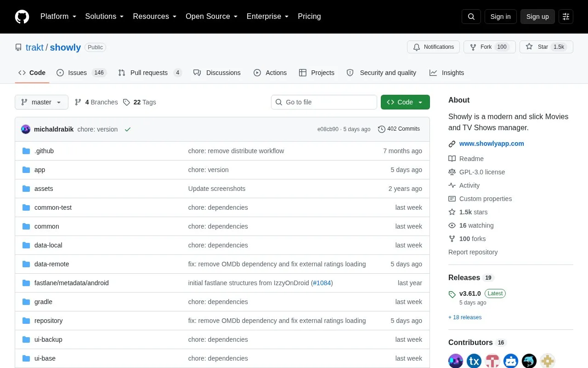Expand the Open Source menu
This screenshot has height=368, width=588.
tap(211, 17)
